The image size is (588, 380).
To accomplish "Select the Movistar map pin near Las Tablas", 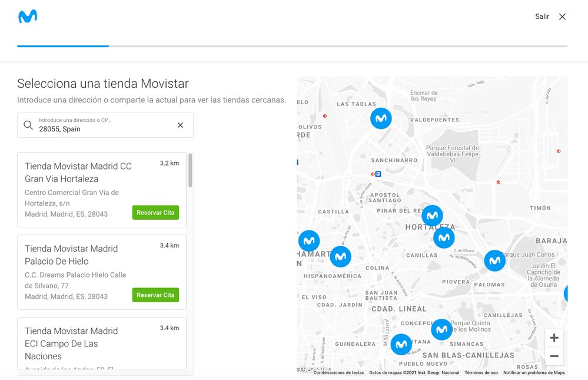I will coord(381,118).
